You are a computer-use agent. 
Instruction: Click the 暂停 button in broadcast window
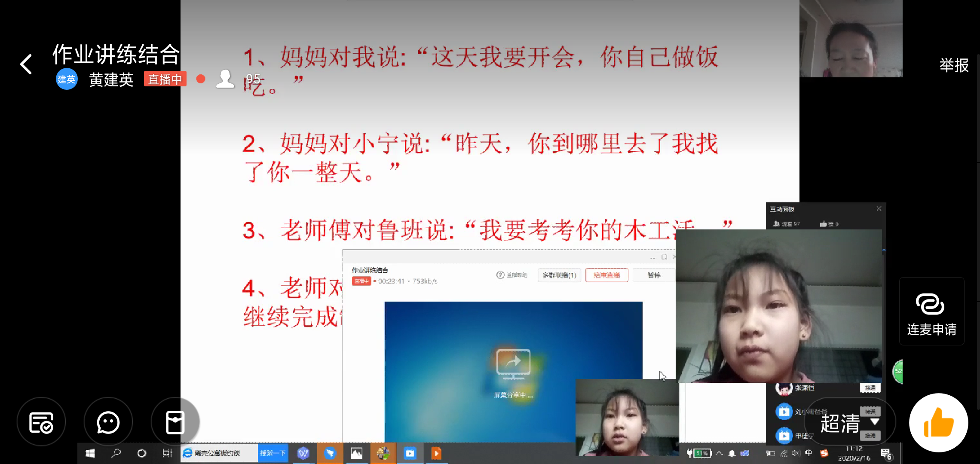tap(654, 275)
